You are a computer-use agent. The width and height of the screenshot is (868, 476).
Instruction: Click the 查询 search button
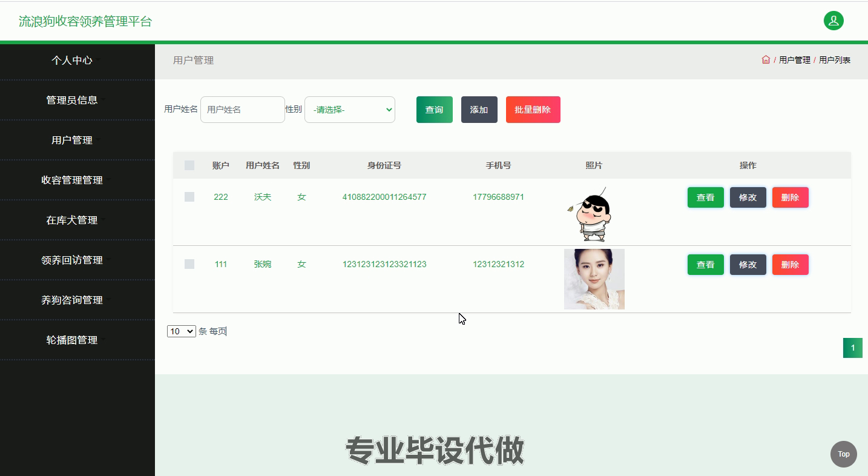pos(435,110)
